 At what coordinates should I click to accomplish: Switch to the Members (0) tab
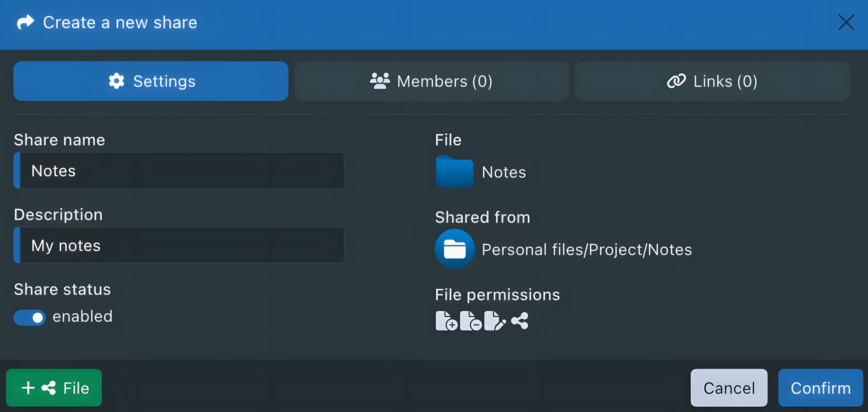pos(432,81)
